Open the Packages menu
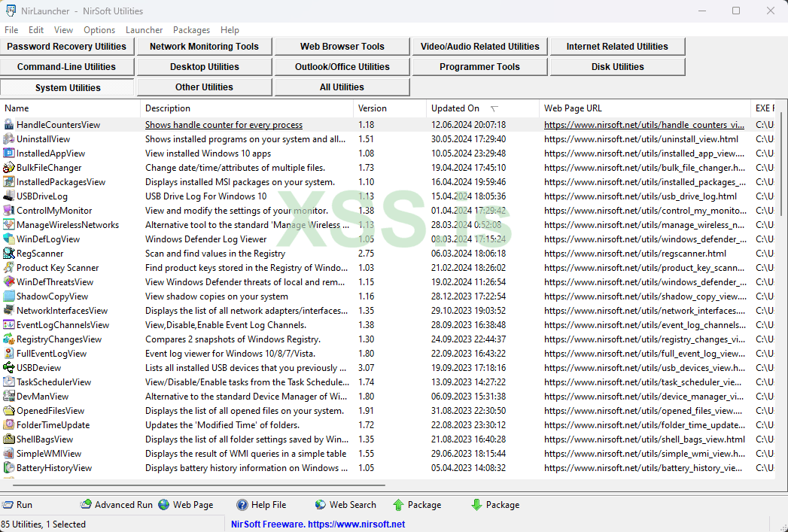Screen dimensions: 788x532 tap(191, 30)
